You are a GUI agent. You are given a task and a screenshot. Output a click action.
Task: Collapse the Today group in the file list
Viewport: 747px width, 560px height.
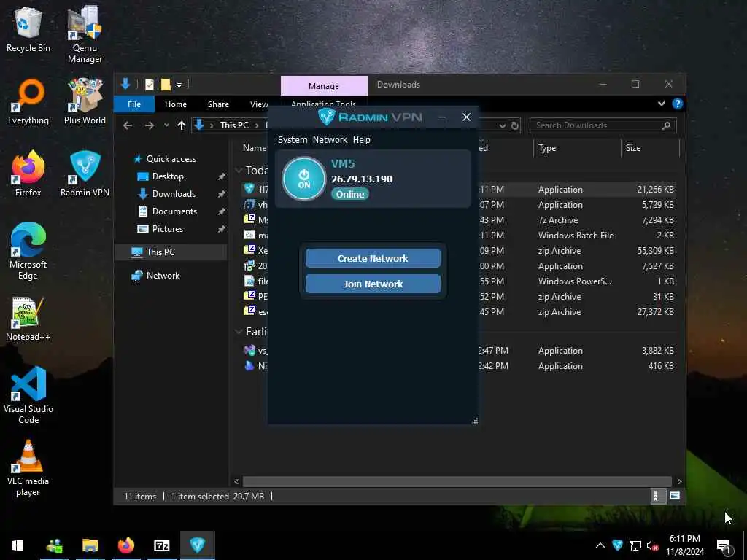239,171
